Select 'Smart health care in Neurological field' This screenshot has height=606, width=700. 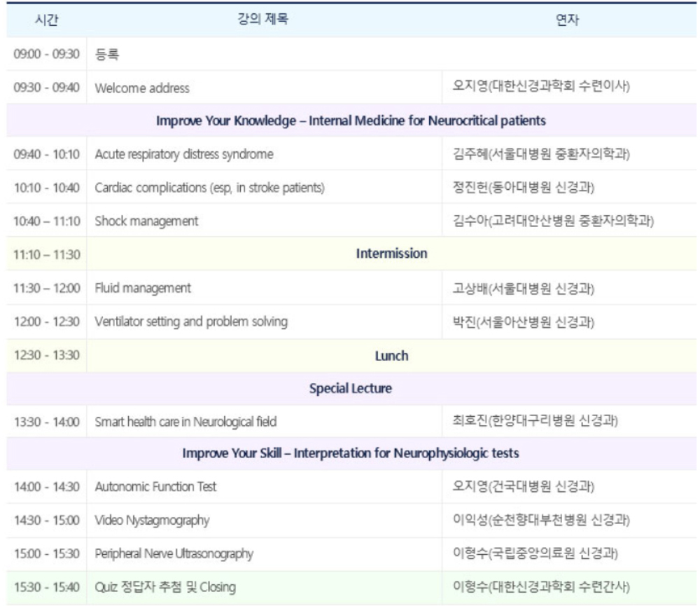point(185,422)
